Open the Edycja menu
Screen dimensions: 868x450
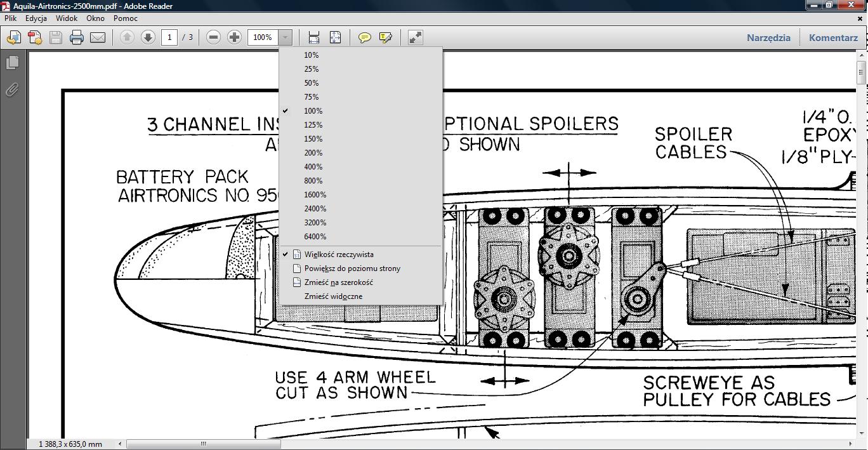(x=36, y=18)
